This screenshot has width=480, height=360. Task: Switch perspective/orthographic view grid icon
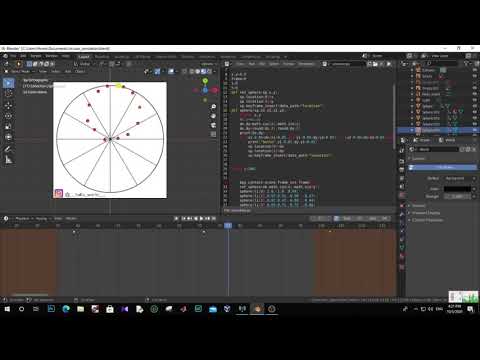(x=213, y=134)
